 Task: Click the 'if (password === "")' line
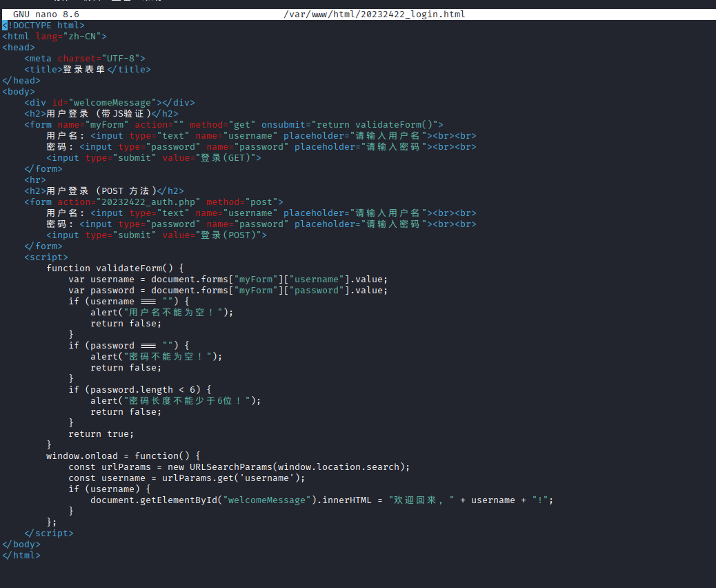pyautogui.click(x=129, y=345)
